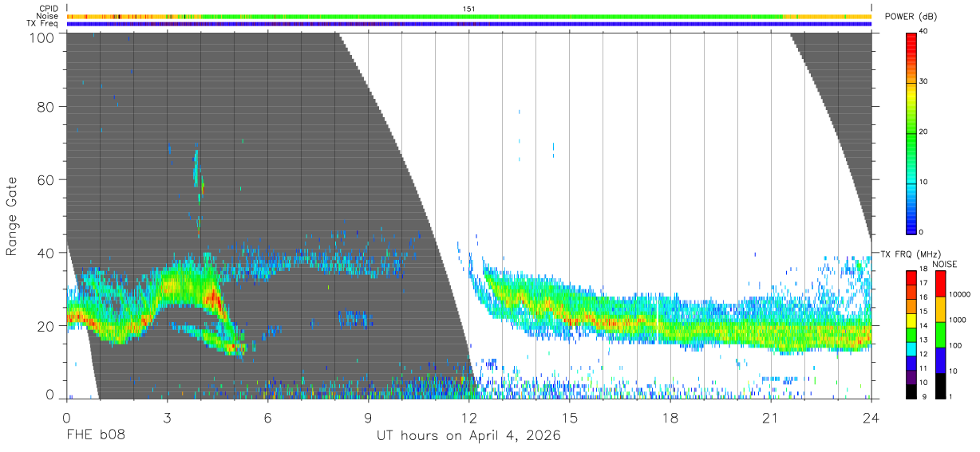Screen dimensions: 980x452
Task: Click the "Range Gate" axis title
Action: tap(12, 215)
